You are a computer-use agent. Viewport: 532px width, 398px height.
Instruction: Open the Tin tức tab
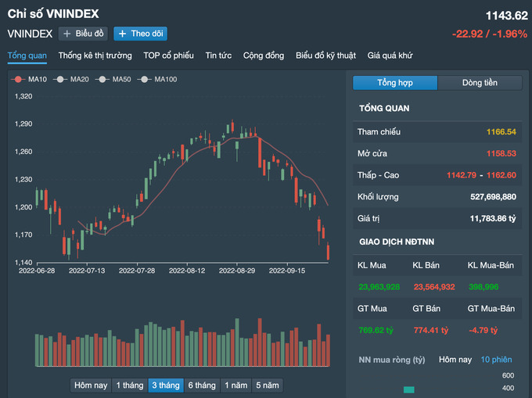tap(219, 56)
